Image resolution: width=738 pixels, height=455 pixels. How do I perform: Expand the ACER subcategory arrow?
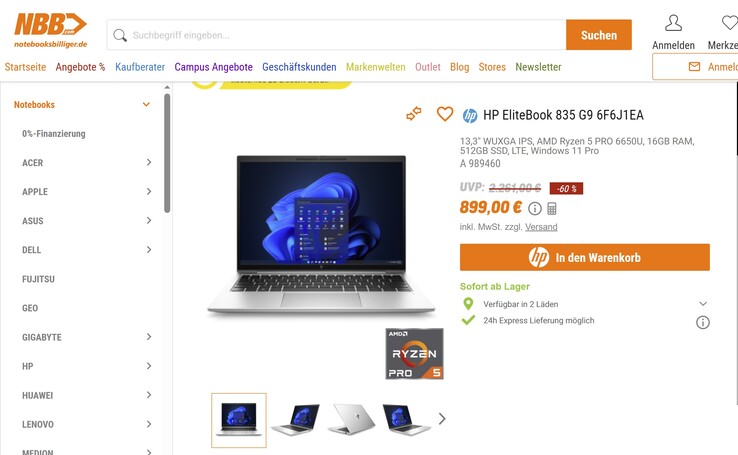click(149, 162)
